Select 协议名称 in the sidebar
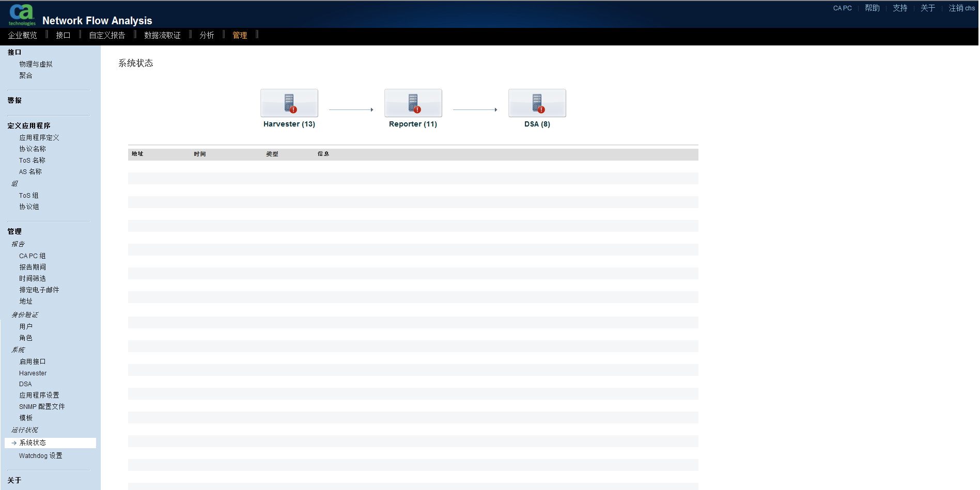 pos(33,149)
